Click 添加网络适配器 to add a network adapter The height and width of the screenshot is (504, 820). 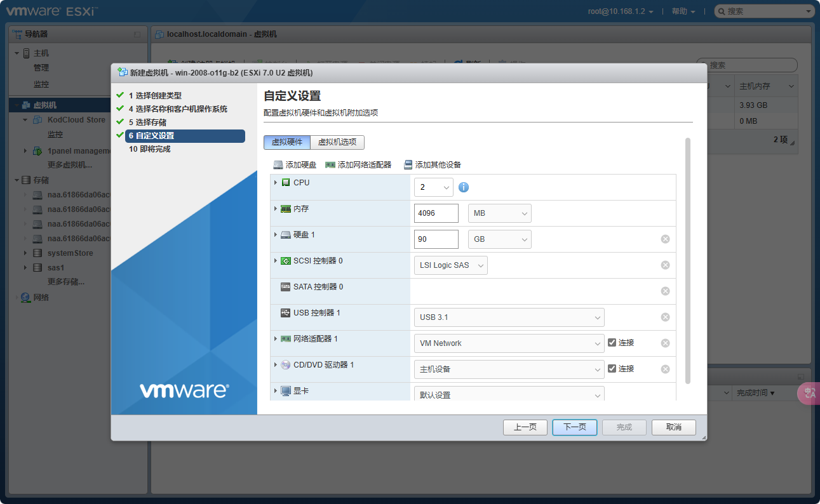tap(358, 165)
